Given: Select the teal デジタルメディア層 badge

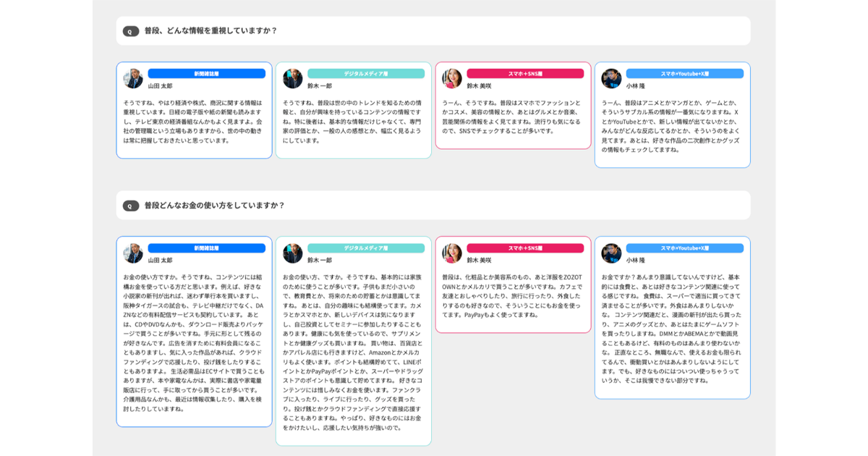Looking at the screenshot, I should point(367,72).
